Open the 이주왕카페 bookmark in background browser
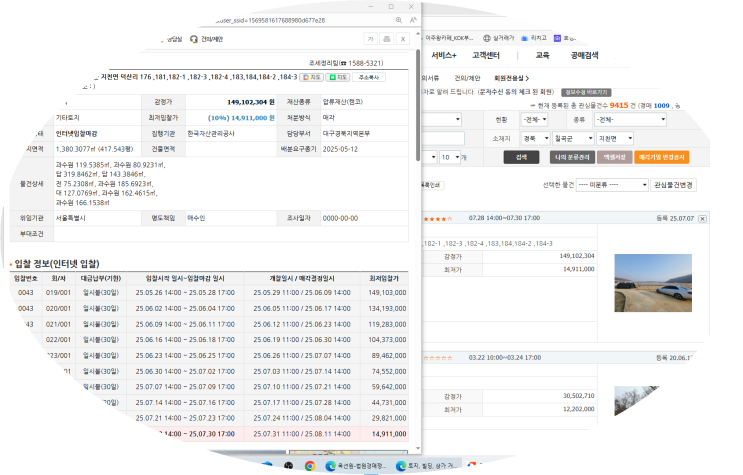 coord(448,38)
